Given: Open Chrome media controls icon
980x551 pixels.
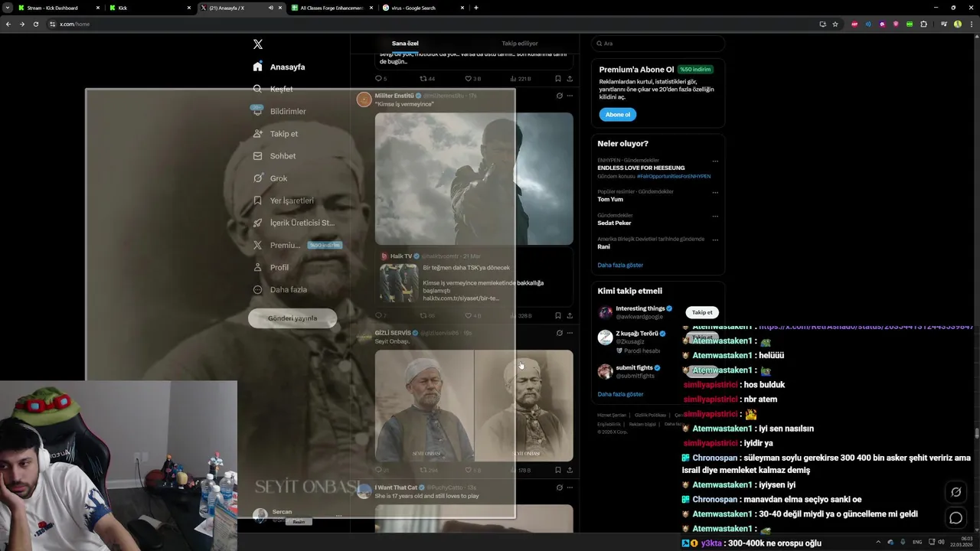Looking at the screenshot, I should 944,24.
